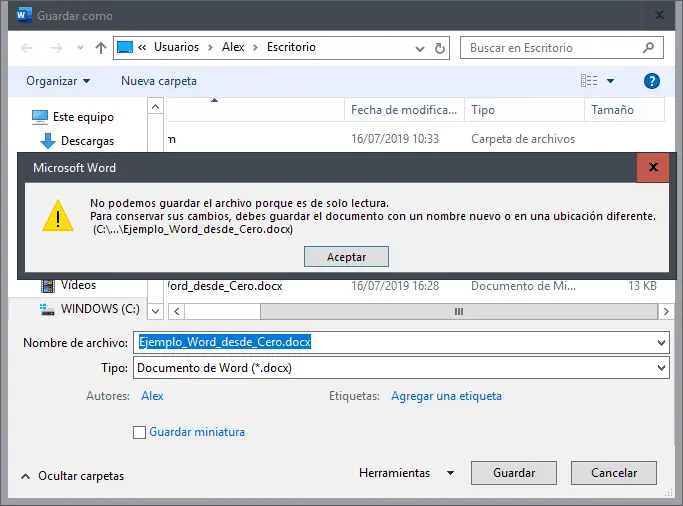Click the computer icon in address bar

125,47
